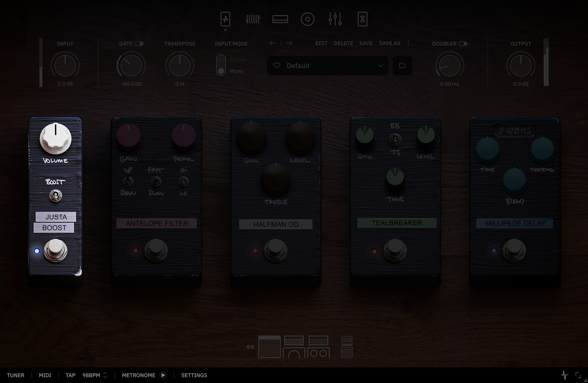
Task: Open the preset browser folder icon
Action: point(402,66)
